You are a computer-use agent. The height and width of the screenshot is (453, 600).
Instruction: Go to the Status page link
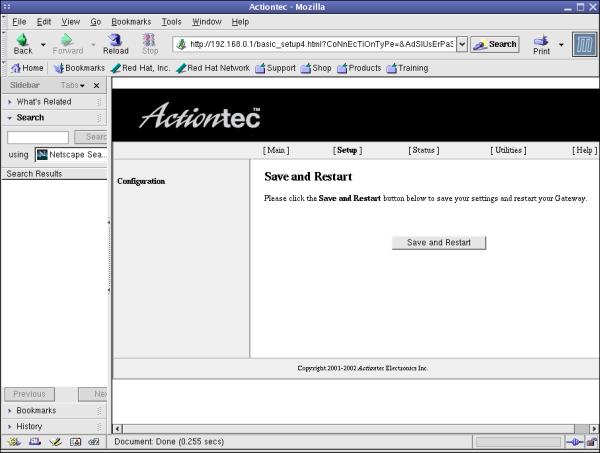click(424, 150)
